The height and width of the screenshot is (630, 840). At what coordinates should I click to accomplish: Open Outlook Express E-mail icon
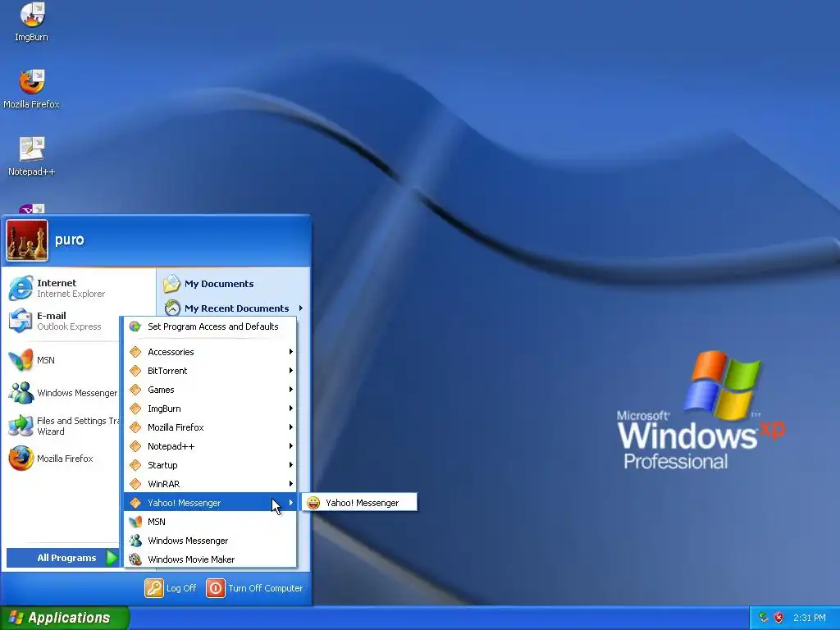(21, 321)
